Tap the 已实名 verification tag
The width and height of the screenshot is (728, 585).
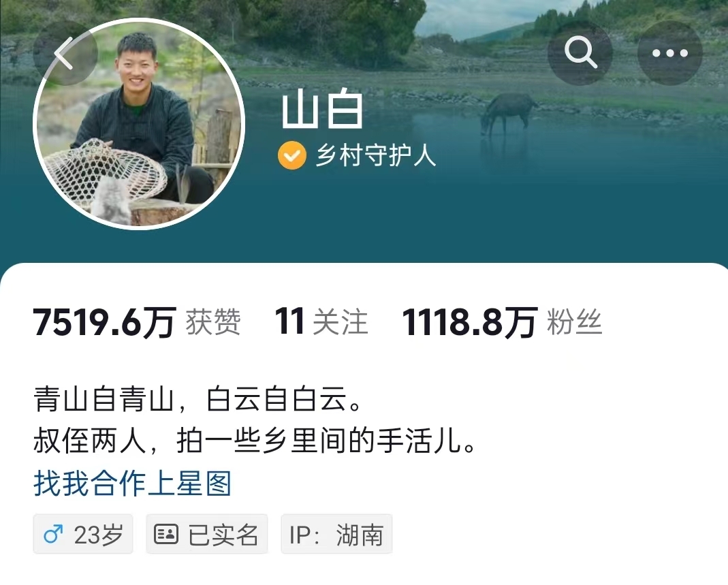click(206, 534)
